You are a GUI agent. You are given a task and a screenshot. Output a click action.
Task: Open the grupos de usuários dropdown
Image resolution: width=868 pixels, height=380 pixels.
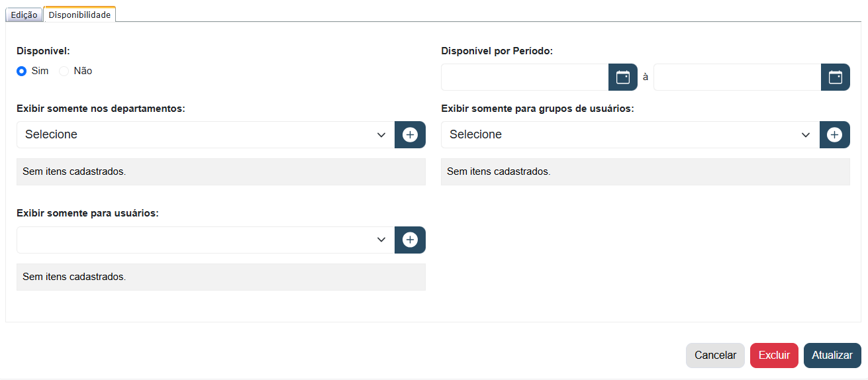(x=630, y=134)
